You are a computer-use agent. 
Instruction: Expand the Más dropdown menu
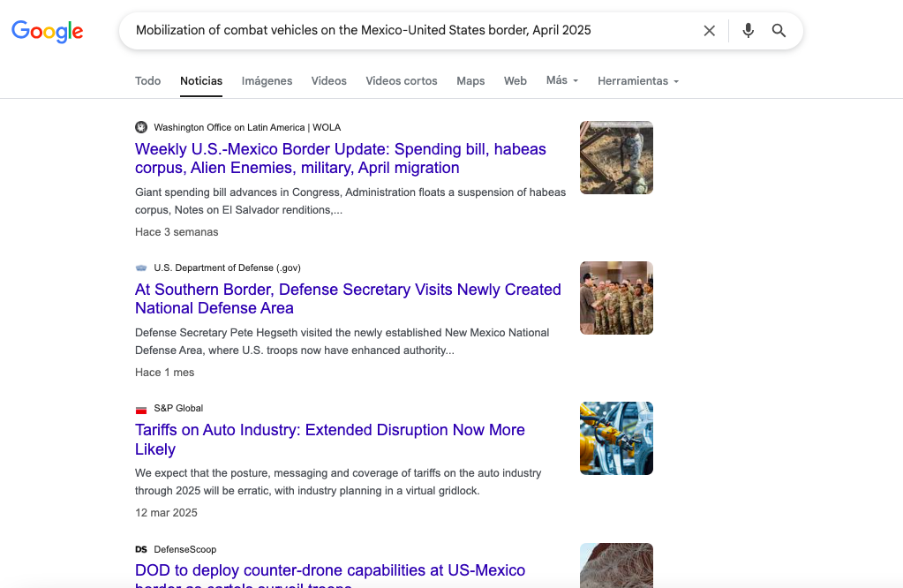click(562, 80)
